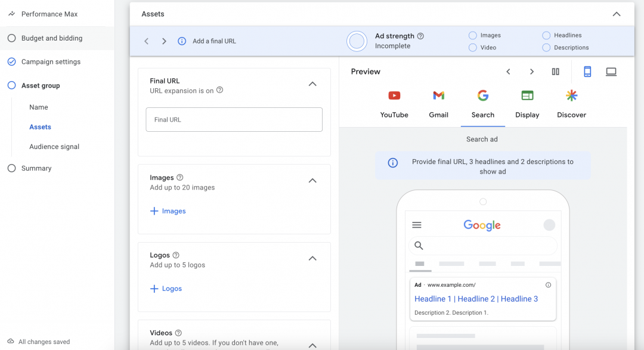Open the side-by-side preview columns view
The image size is (644, 350).
pyautogui.click(x=556, y=72)
